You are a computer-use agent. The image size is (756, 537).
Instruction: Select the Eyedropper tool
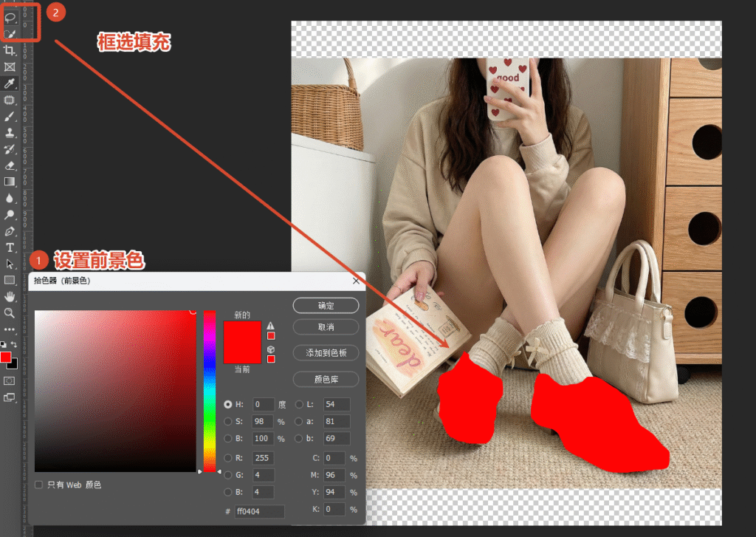tap(10, 83)
